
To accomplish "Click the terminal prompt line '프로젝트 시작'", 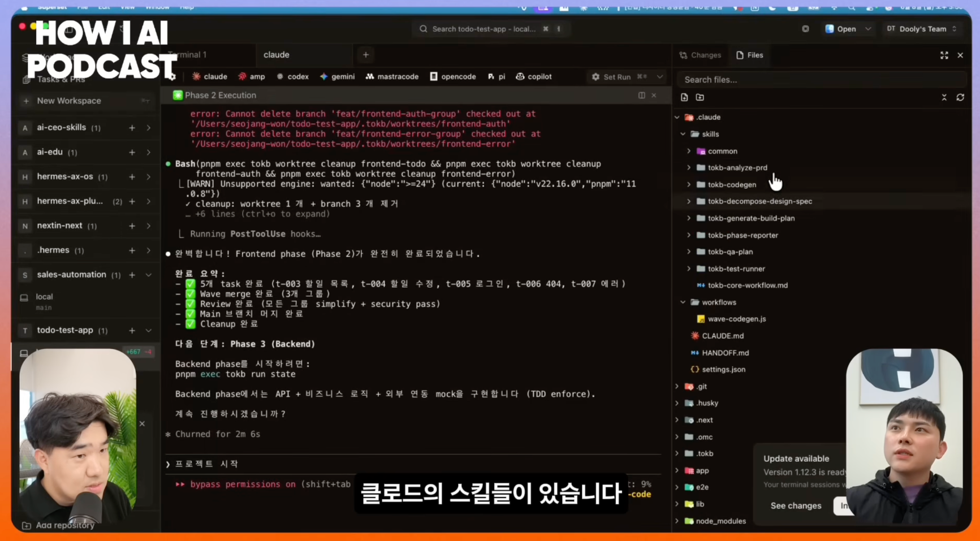I will tap(206, 464).
